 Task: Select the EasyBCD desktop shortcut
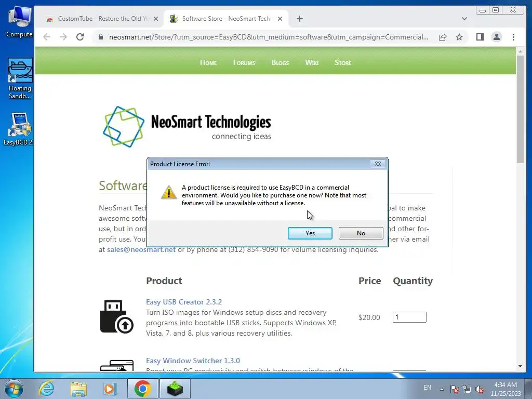tap(19, 129)
